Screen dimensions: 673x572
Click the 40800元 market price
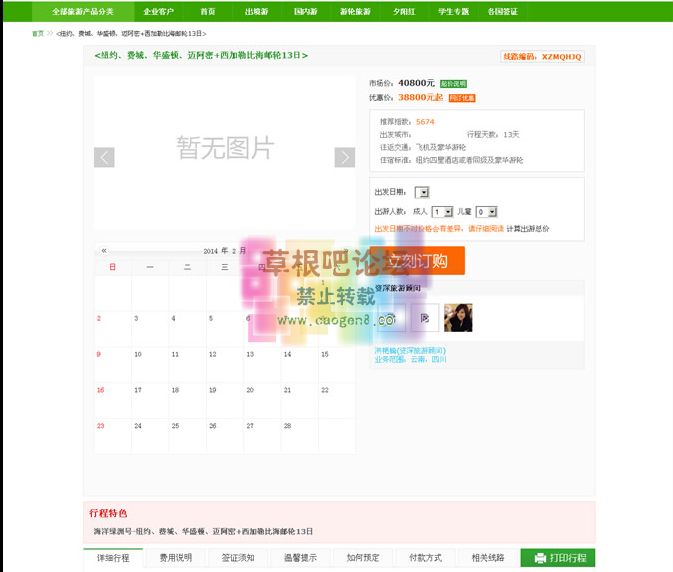point(416,83)
